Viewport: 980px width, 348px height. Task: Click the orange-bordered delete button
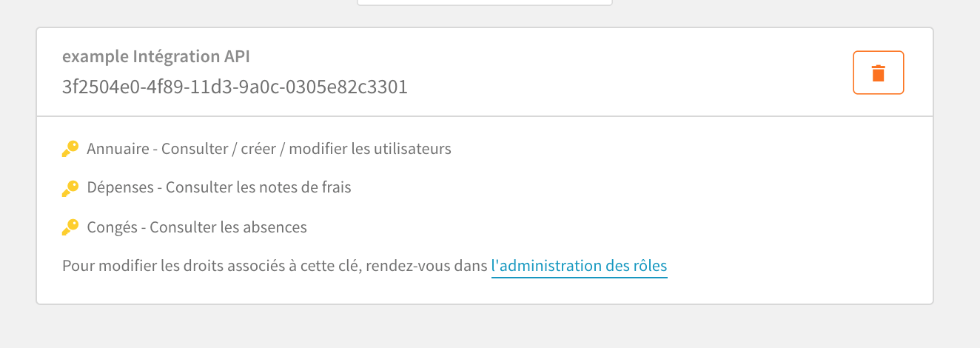tap(879, 73)
